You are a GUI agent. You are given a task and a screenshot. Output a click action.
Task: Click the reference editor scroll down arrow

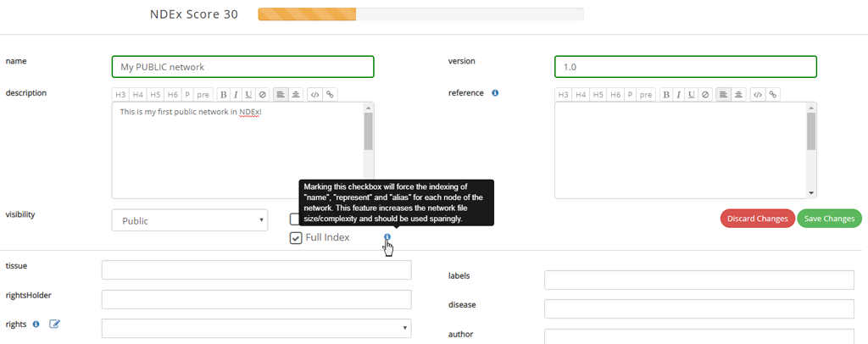click(x=811, y=193)
